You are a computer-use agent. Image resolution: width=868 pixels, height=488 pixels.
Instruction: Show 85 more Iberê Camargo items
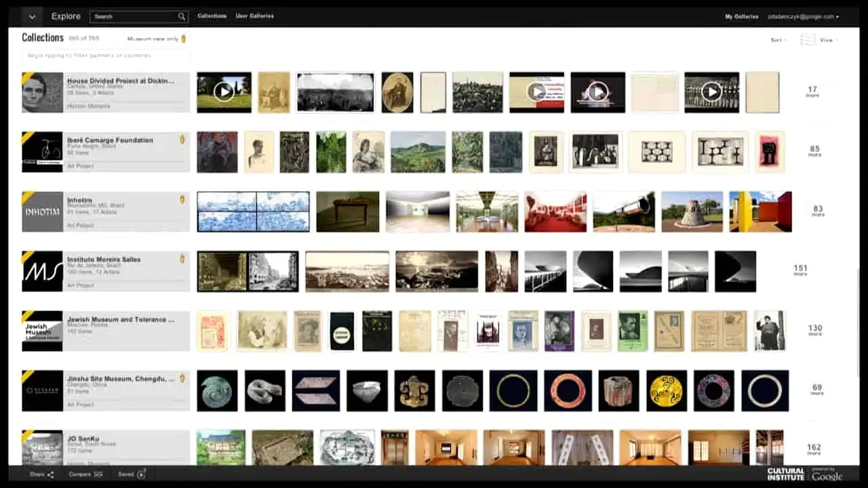[814, 150]
